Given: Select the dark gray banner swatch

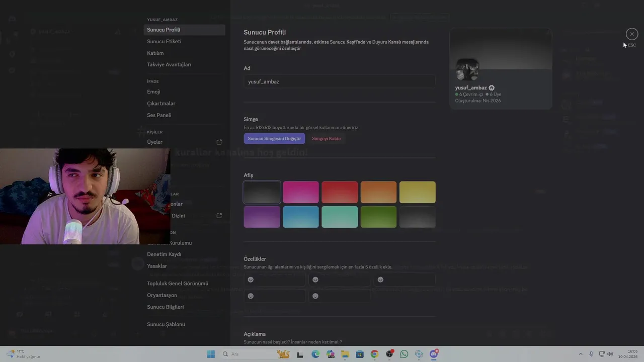Looking at the screenshot, I should (262, 192).
